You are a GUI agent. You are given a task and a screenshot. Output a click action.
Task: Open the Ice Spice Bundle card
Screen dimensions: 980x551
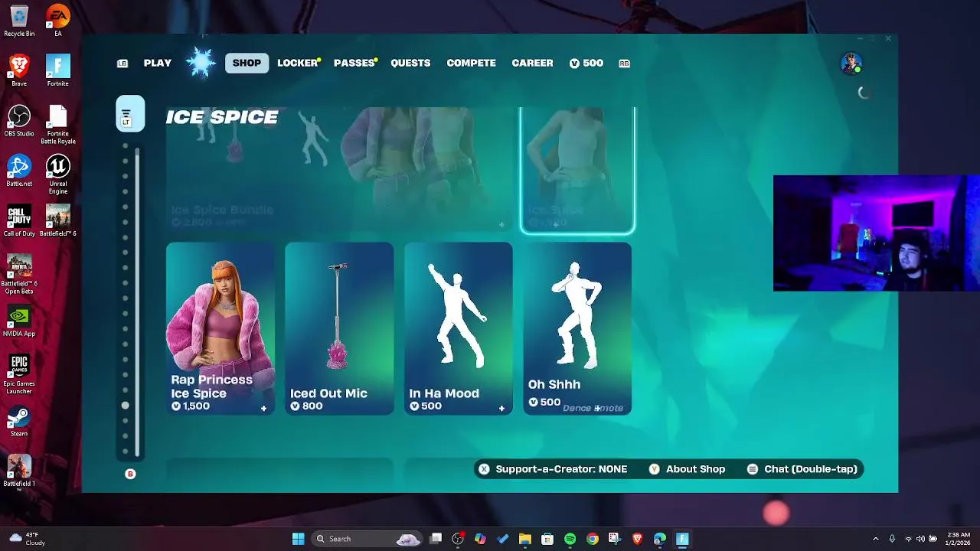339,168
